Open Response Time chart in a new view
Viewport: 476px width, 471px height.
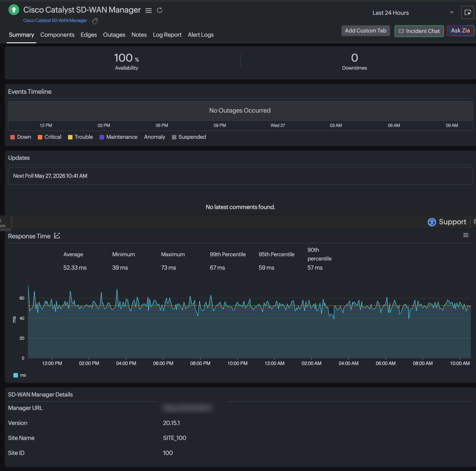[57, 236]
